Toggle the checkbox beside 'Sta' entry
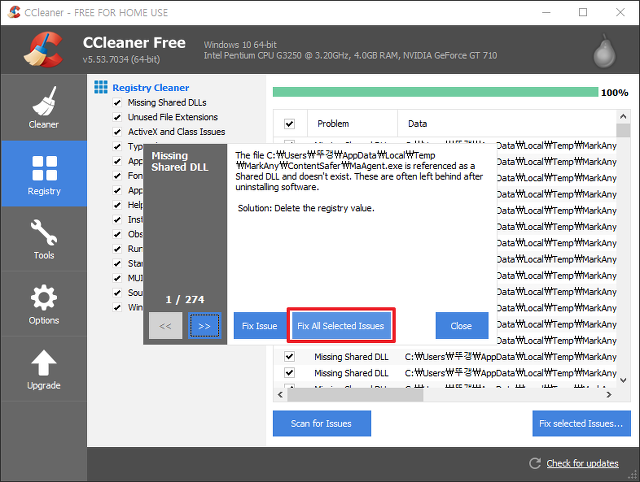 point(117,264)
